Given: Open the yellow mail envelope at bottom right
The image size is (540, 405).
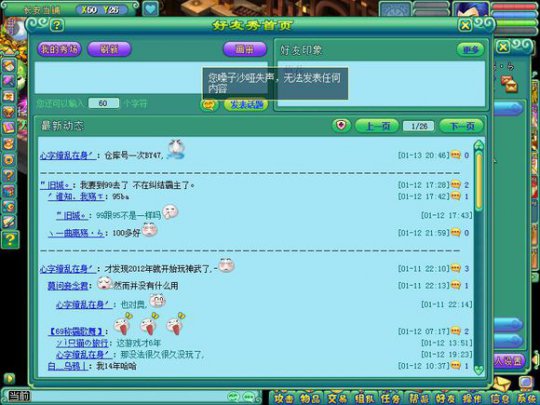Looking at the screenshot, I should 501,383.
